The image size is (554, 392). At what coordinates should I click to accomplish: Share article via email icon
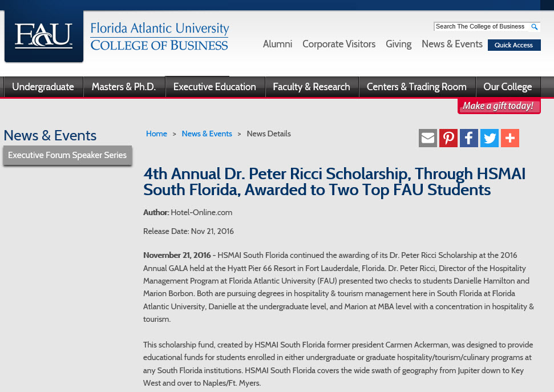428,138
